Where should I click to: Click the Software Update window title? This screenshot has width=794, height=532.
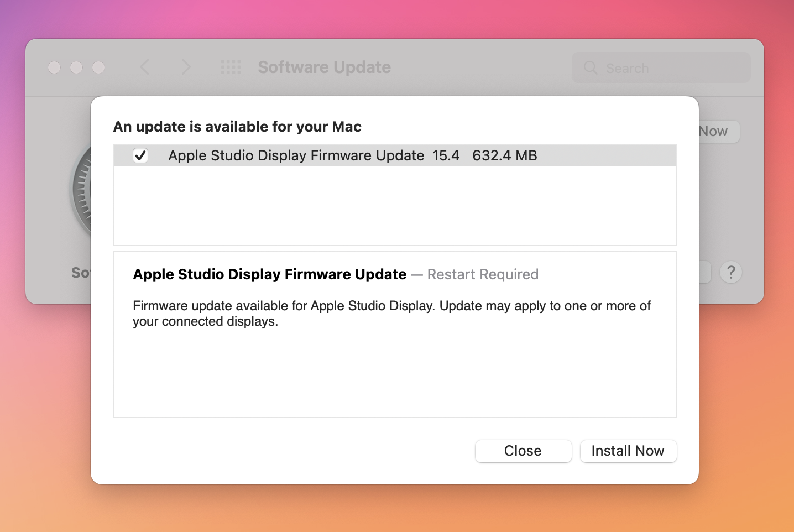324,67
